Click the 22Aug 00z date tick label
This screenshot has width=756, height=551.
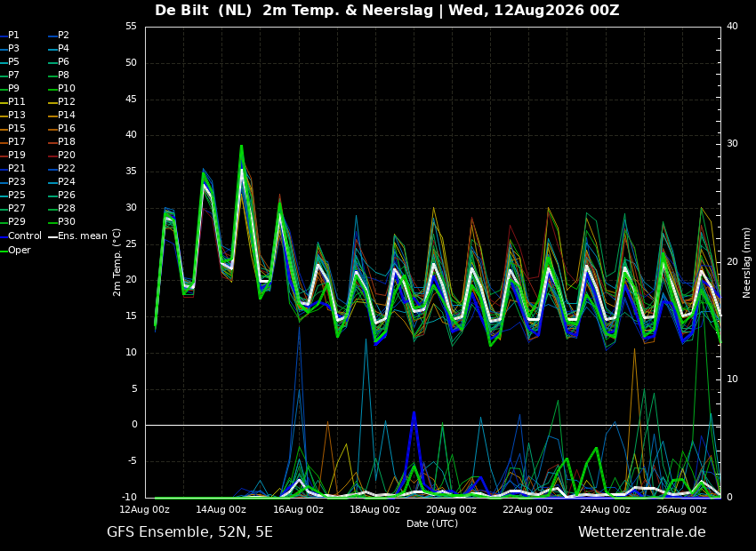click(x=528, y=509)
